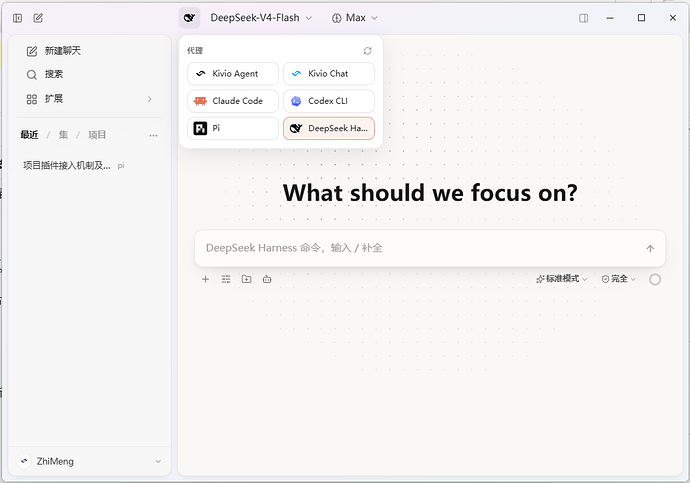This screenshot has width=690, height=483.
Task: Focus the DeepSeek Harness command input
Action: point(418,248)
